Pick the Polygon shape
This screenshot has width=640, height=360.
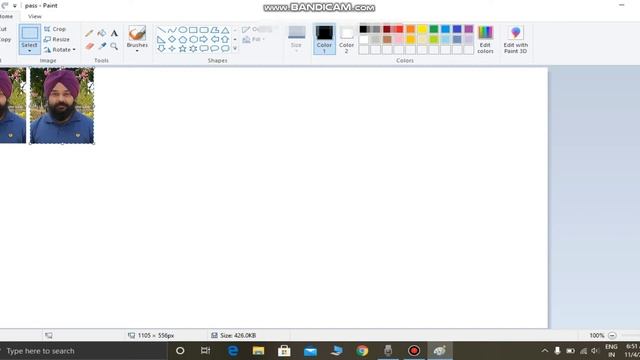[x=214, y=30]
